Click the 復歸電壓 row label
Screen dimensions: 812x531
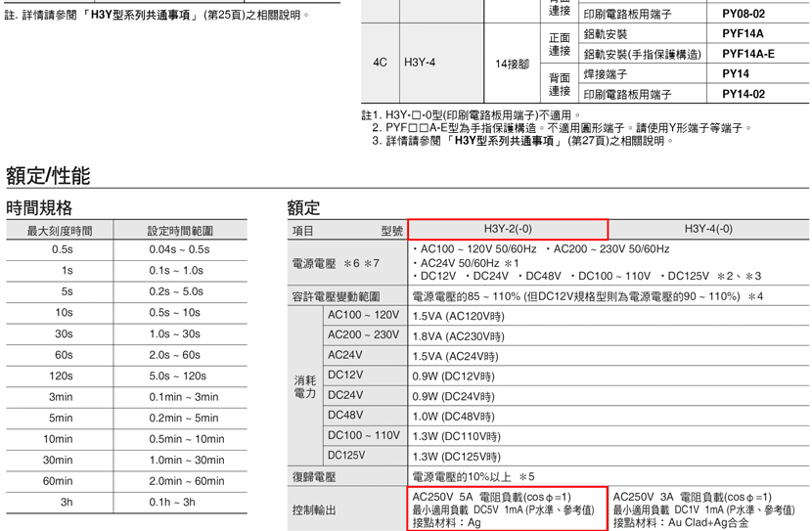pyautogui.click(x=314, y=476)
